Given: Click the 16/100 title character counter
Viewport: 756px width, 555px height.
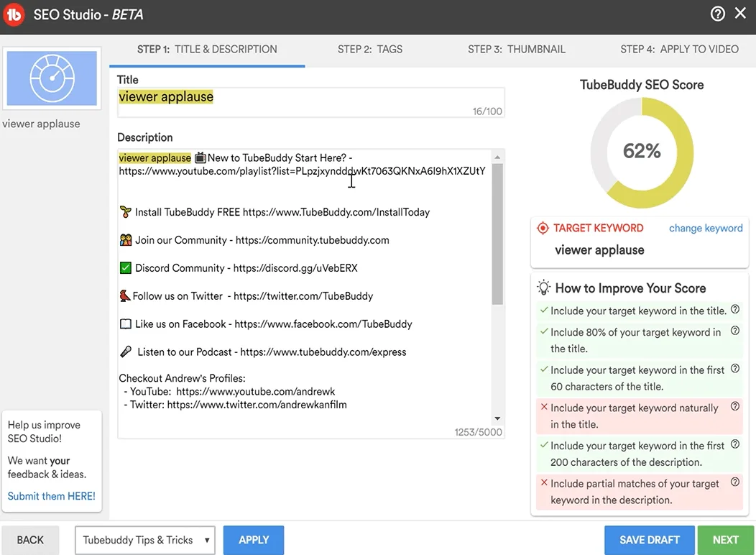Looking at the screenshot, I should (487, 111).
